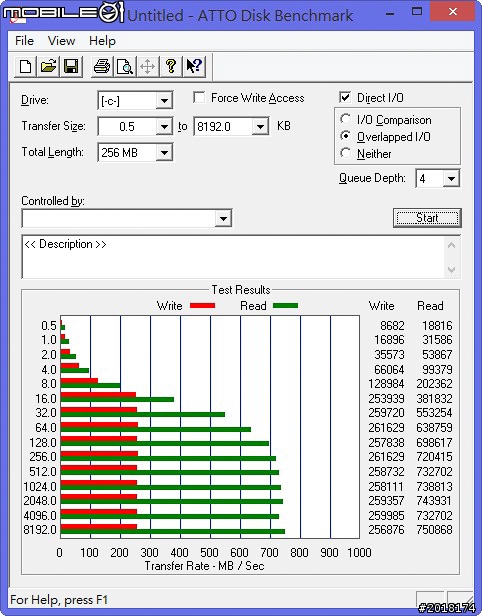Maximize the ATTO Disk Benchmark window
Screen dimensions: 482x616
[x=417, y=12]
